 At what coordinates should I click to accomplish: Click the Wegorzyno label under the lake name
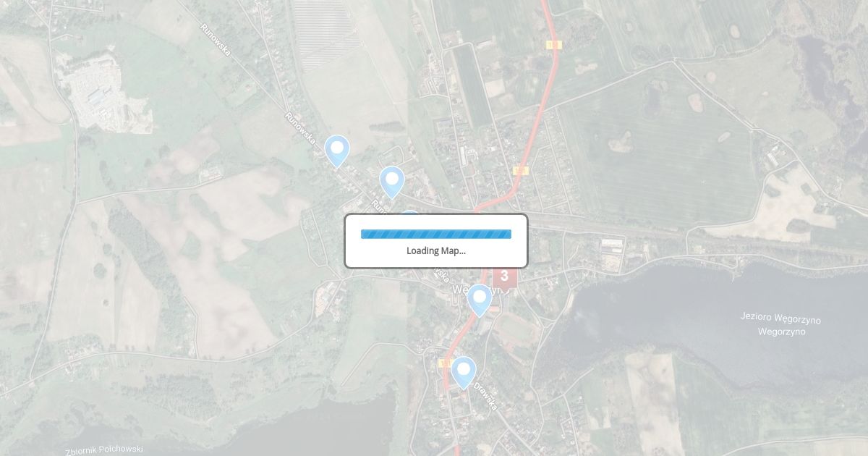[x=781, y=332]
